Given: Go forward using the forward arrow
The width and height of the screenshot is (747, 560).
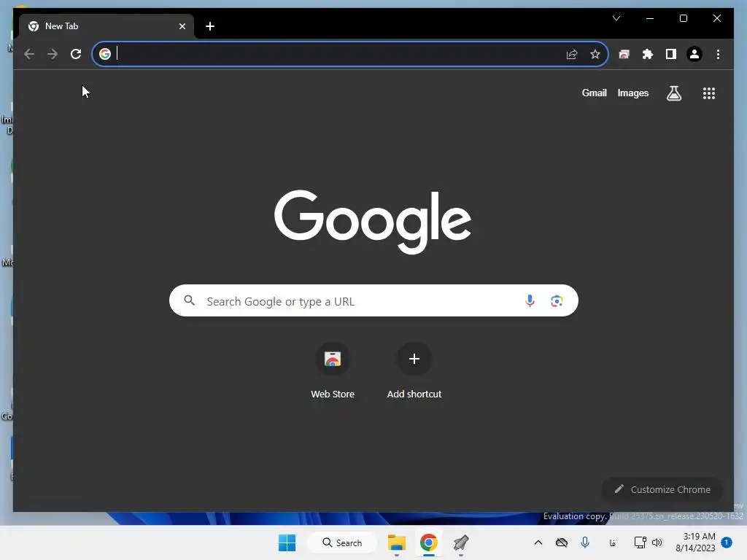Looking at the screenshot, I should coord(53,54).
